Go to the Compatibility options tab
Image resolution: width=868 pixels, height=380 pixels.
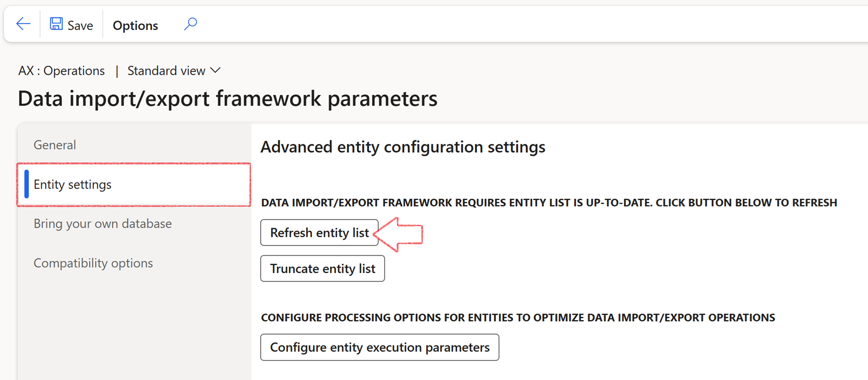93,263
